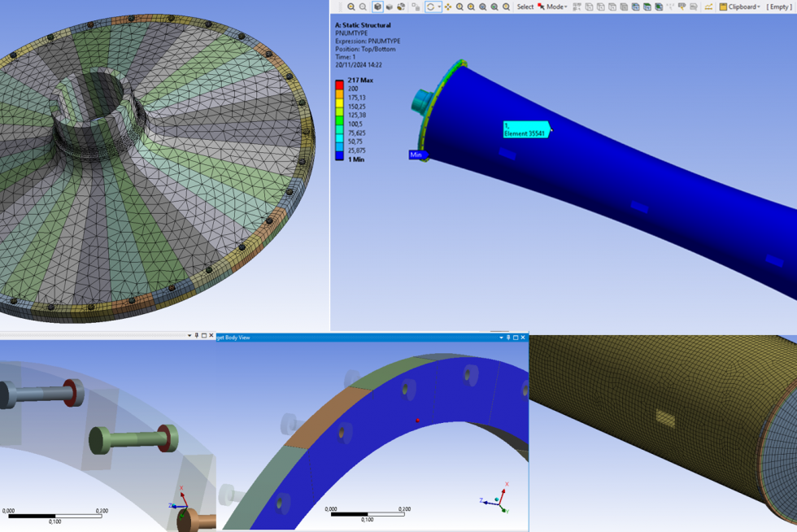The height and width of the screenshot is (532, 797).
Task: Open Target Body View pane options arrow
Action: coord(501,338)
